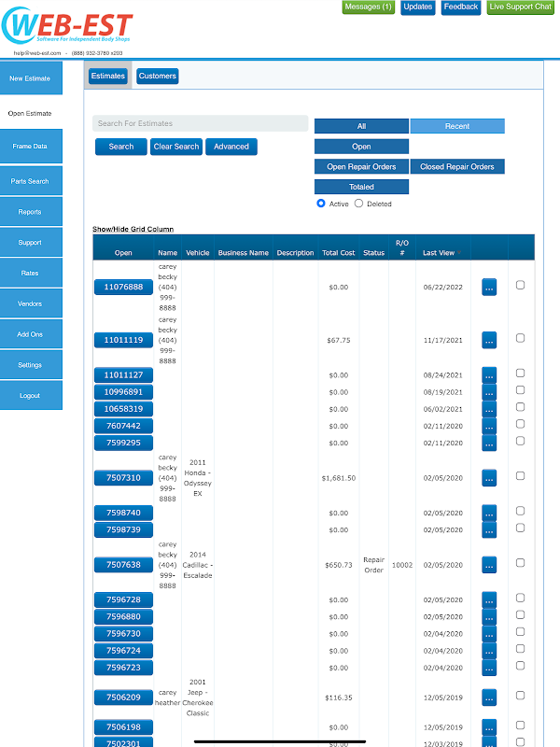Filter by Open estimates
This screenshot has width=560, height=747.
click(x=361, y=147)
